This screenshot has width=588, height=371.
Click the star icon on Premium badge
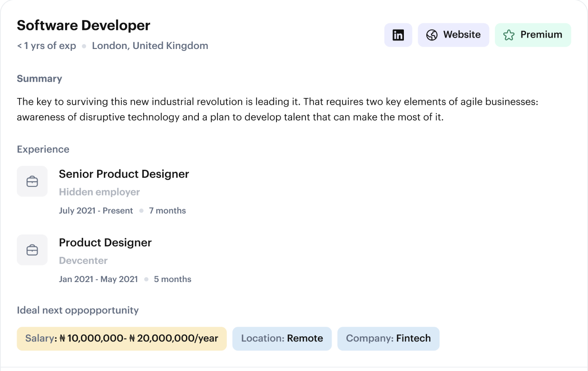509,35
